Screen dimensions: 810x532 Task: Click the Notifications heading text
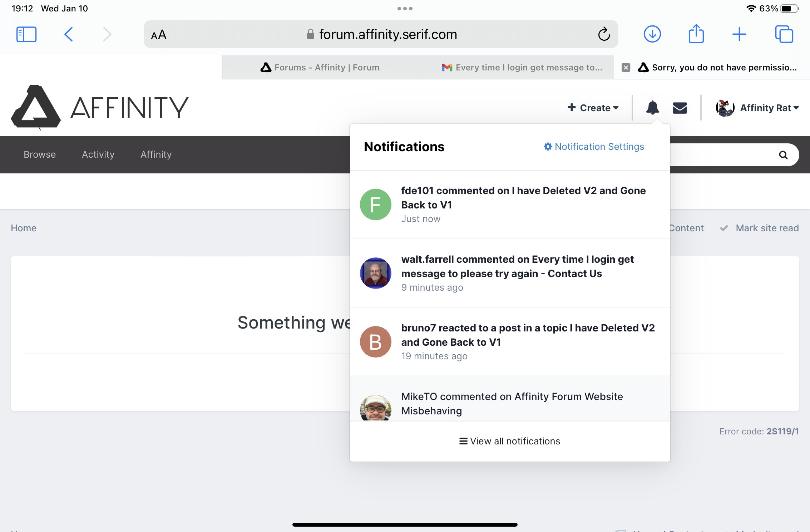pos(404,147)
